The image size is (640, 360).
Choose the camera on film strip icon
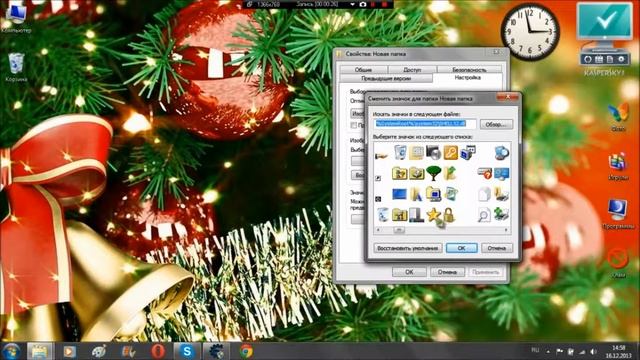tap(433, 152)
